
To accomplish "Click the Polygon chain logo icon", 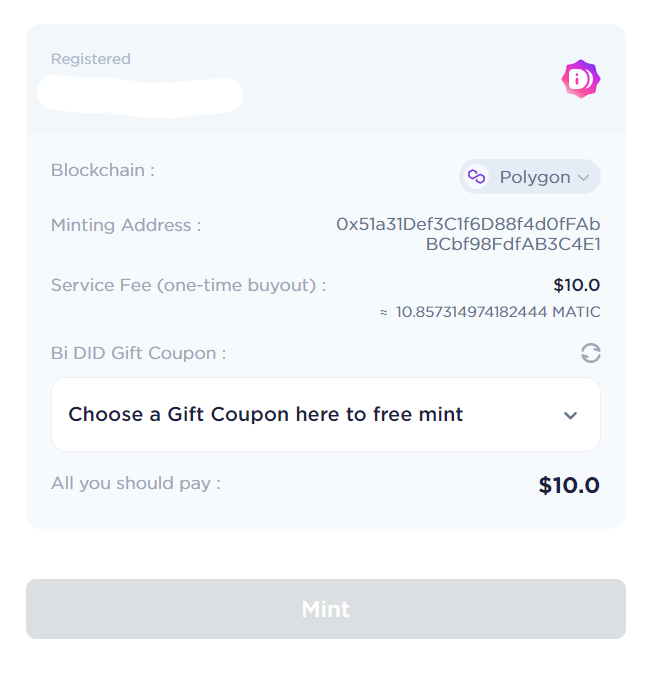I will pos(477,177).
